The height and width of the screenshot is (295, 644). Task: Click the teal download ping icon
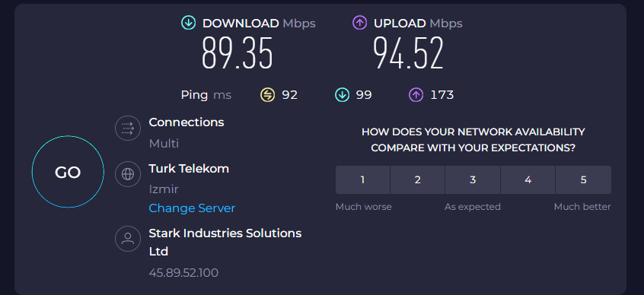342,95
